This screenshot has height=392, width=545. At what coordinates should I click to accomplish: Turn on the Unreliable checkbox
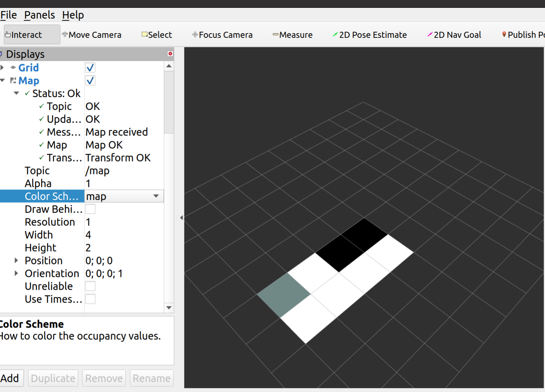click(x=90, y=286)
